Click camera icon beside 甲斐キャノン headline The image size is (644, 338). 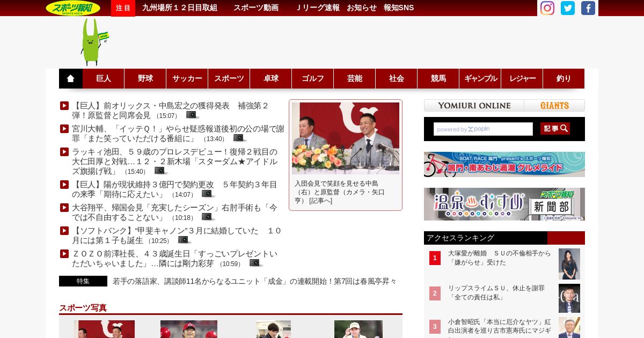[184, 240]
